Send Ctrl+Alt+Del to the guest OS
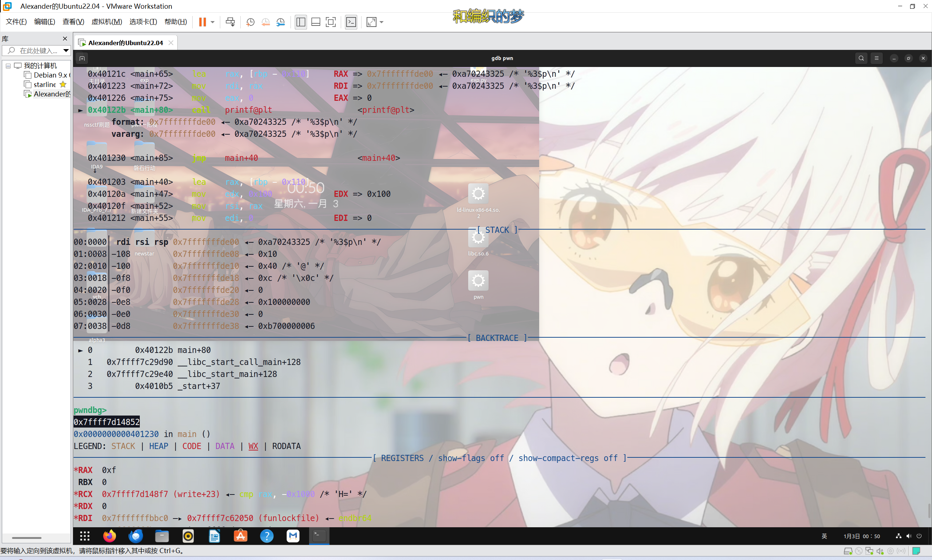The image size is (932, 560). pyautogui.click(x=230, y=22)
